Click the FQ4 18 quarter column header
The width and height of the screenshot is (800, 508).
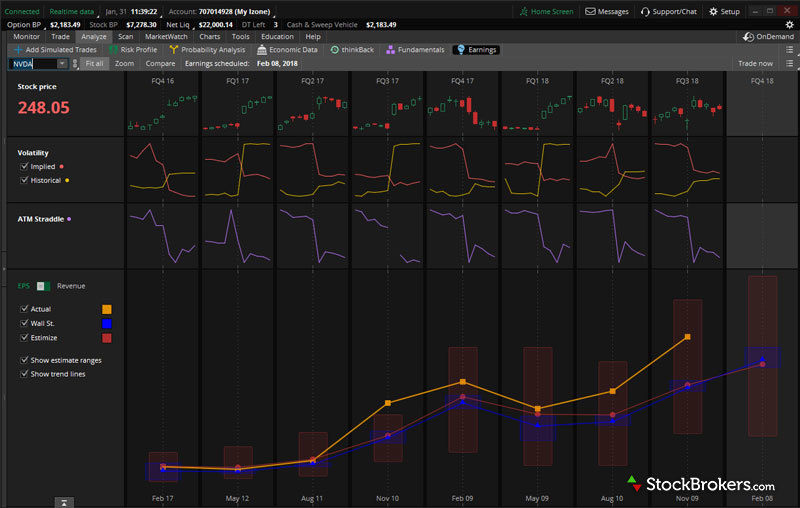tap(762, 81)
